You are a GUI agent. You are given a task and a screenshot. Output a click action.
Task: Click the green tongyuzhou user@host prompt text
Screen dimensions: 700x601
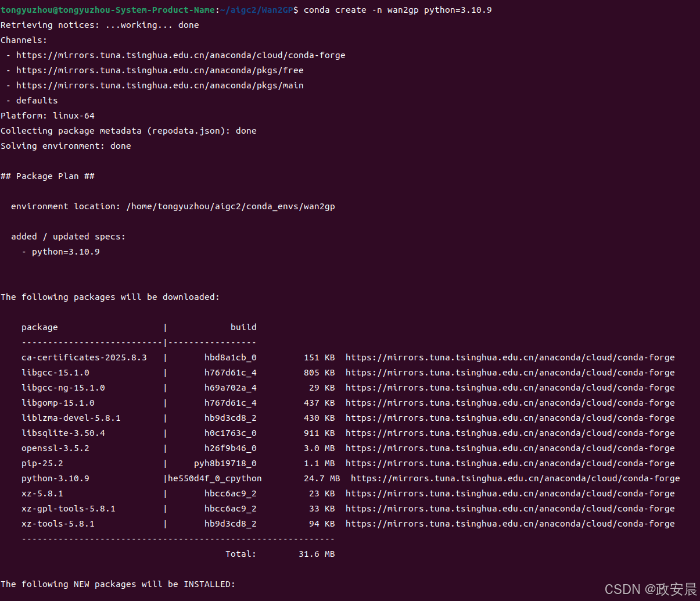pyautogui.click(x=107, y=10)
